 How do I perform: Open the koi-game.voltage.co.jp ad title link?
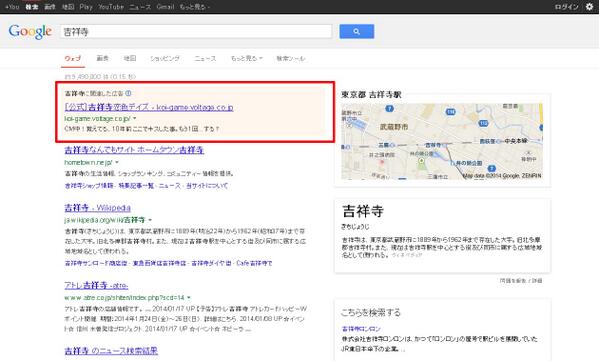[x=149, y=107]
